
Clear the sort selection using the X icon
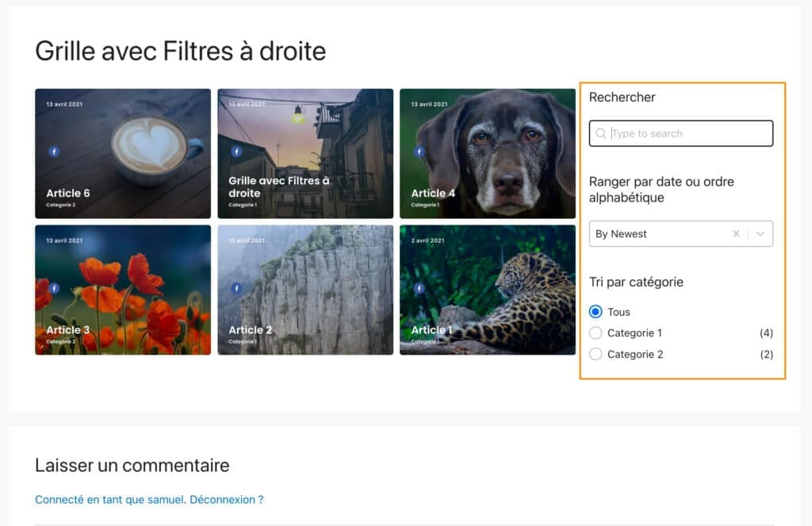click(736, 233)
